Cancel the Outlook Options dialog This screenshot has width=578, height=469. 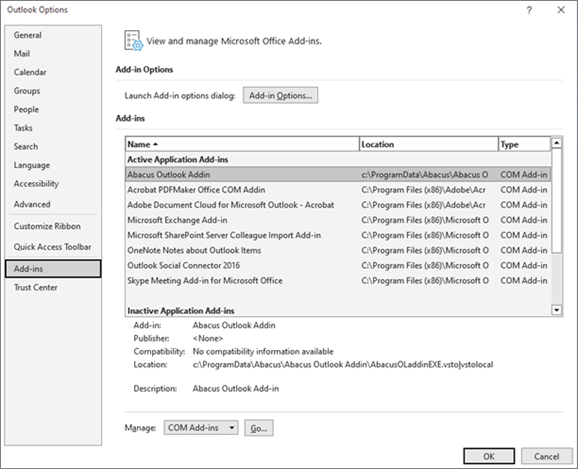click(x=547, y=456)
